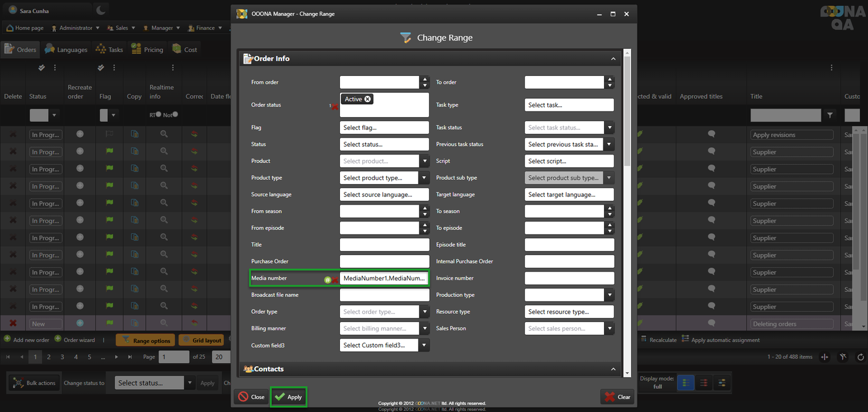The height and width of the screenshot is (412, 868).
Task: Apply the Change Range filters
Action: pos(288,397)
